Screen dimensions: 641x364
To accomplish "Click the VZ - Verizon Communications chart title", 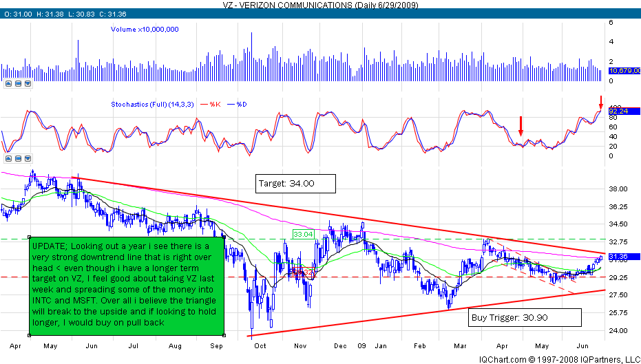I will 320,5.
